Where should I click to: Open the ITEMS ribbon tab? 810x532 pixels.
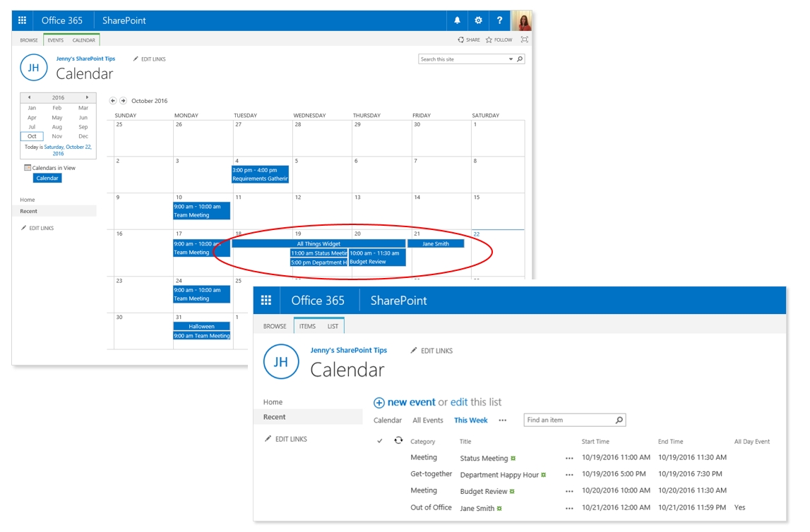tap(307, 326)
